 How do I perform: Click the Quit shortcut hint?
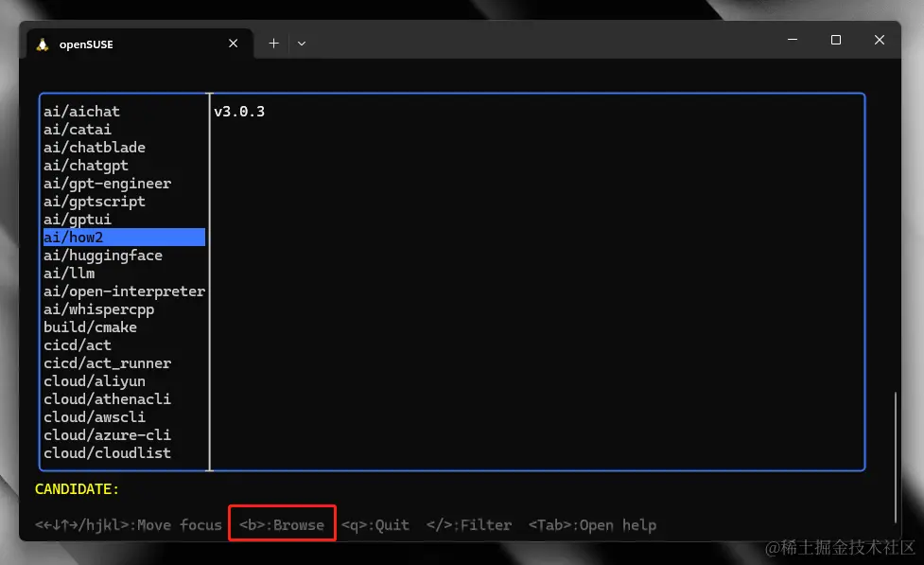(376, 524)
